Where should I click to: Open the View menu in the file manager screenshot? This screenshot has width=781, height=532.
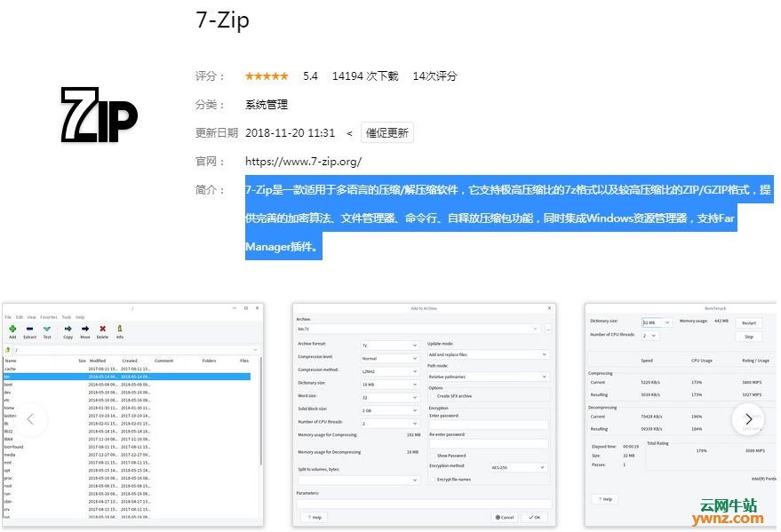31,317
